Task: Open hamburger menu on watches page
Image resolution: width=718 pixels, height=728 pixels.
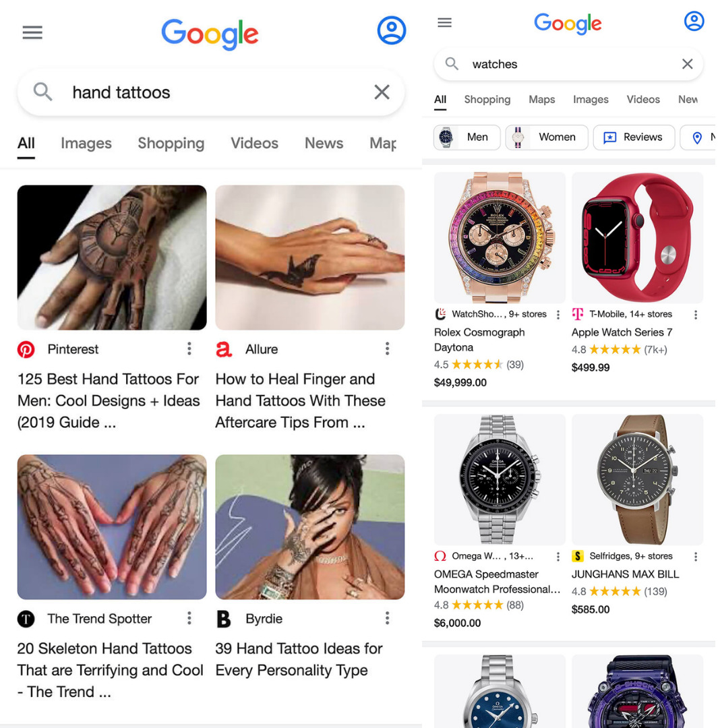Action: pos(444,22)
